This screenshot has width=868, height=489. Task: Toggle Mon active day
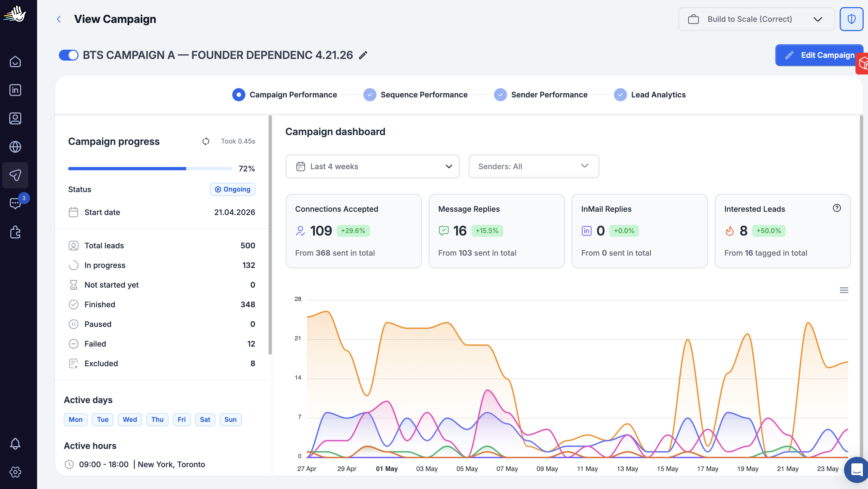coord(76,419)
